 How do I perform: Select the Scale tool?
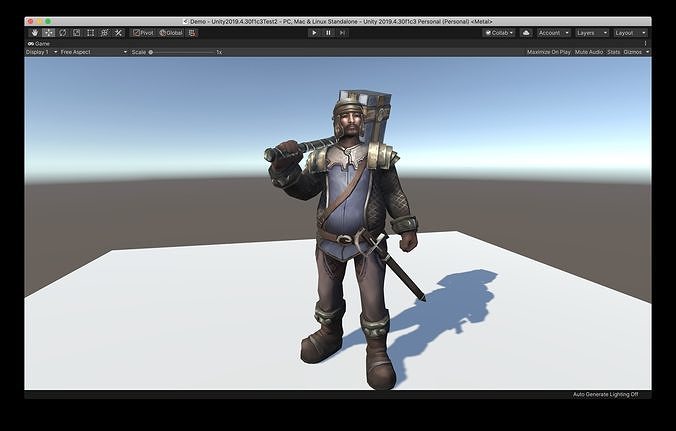76,33
